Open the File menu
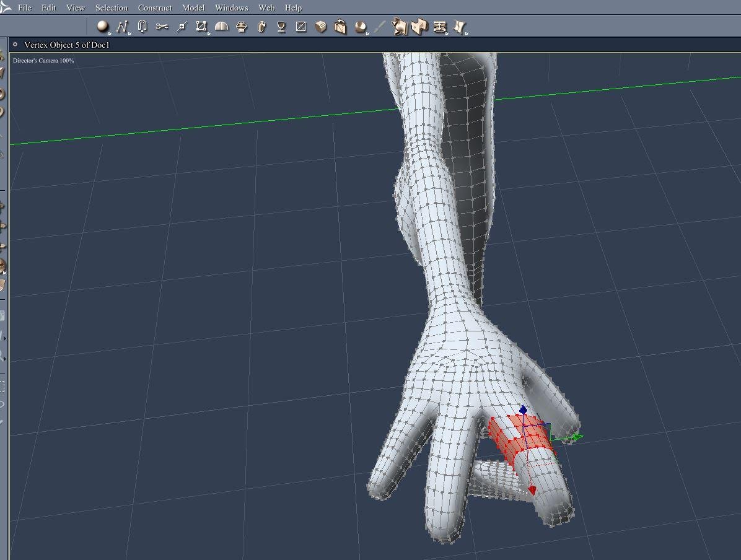Image resolution: width=741 pixels, height=560 pixels. [25, 7]
